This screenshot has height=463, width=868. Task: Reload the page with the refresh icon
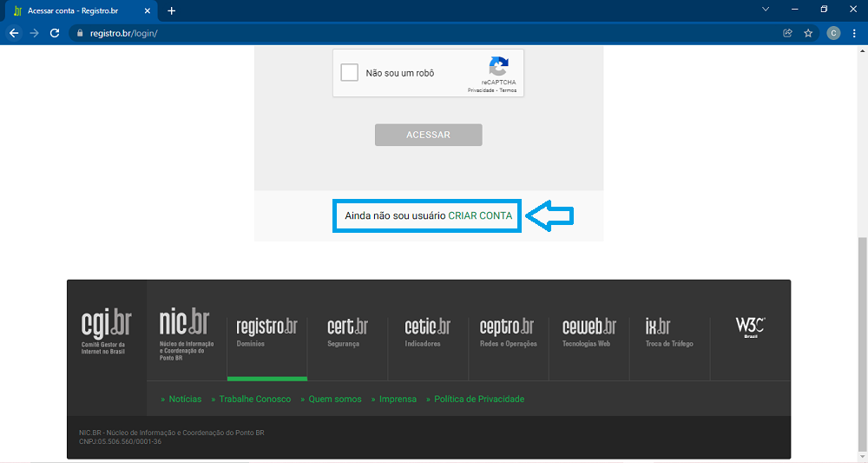click(x=55, y=33)
